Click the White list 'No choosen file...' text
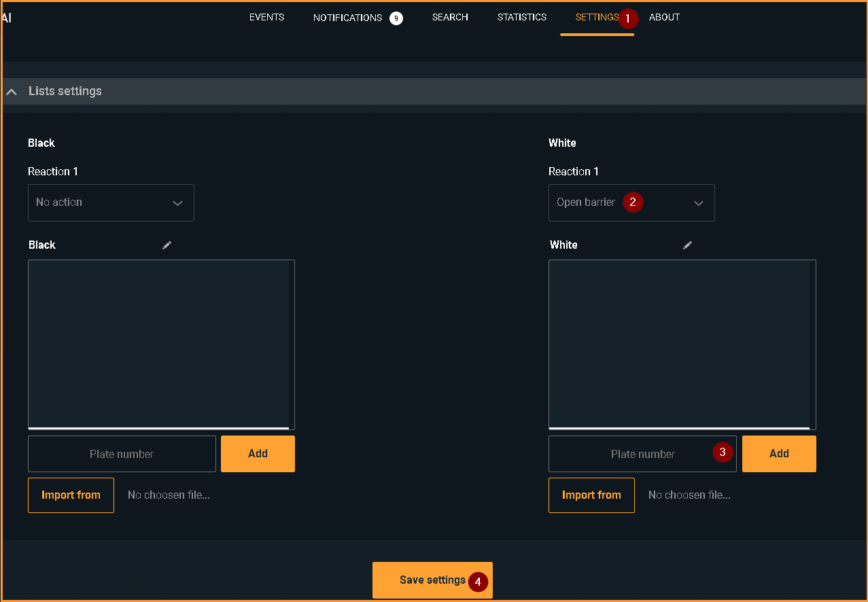Image resolution: width=868 pixels, height=602 pixels. [x=689, y=495]
